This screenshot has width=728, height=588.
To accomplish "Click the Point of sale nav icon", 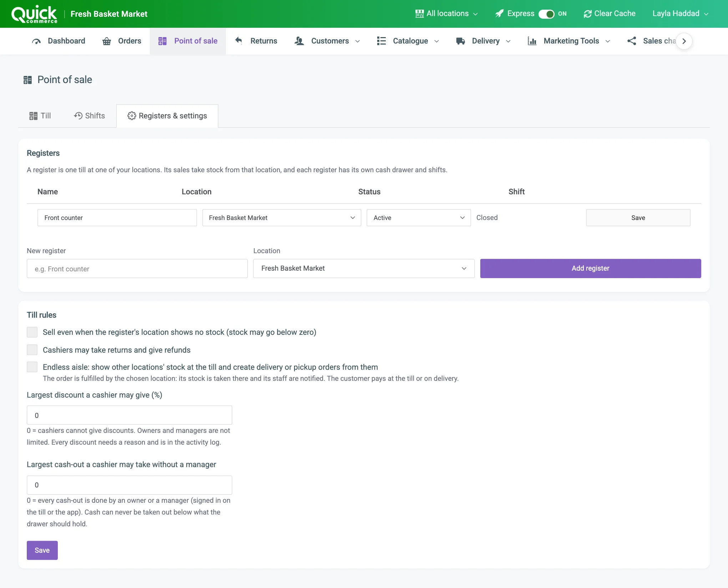I will pos(162,41).
